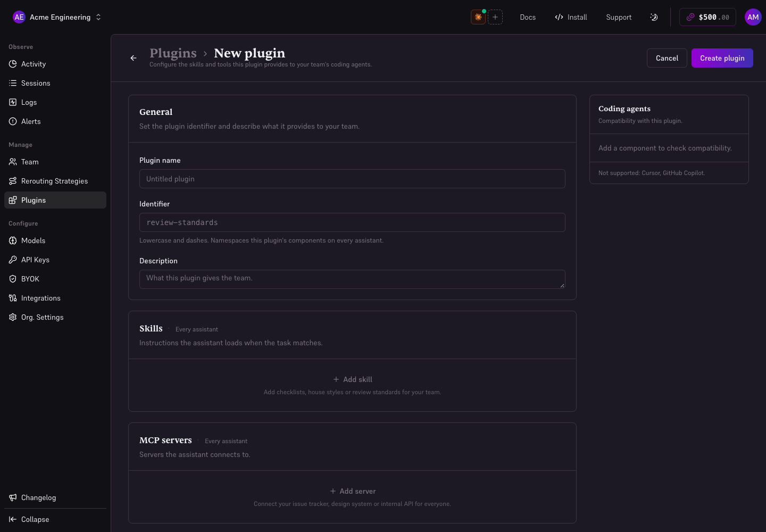Click the 'Every assistant' label beside MCP servers
The width and height of the screenshot is (766, 532).
(x=226, y=441)
